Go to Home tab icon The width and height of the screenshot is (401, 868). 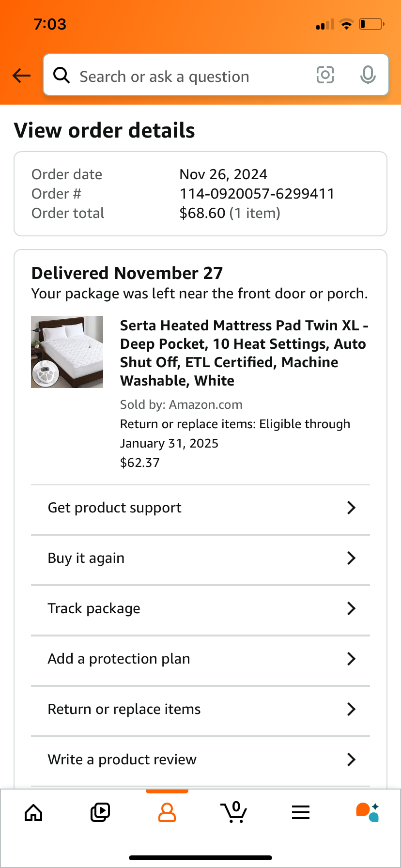[33, 812]
